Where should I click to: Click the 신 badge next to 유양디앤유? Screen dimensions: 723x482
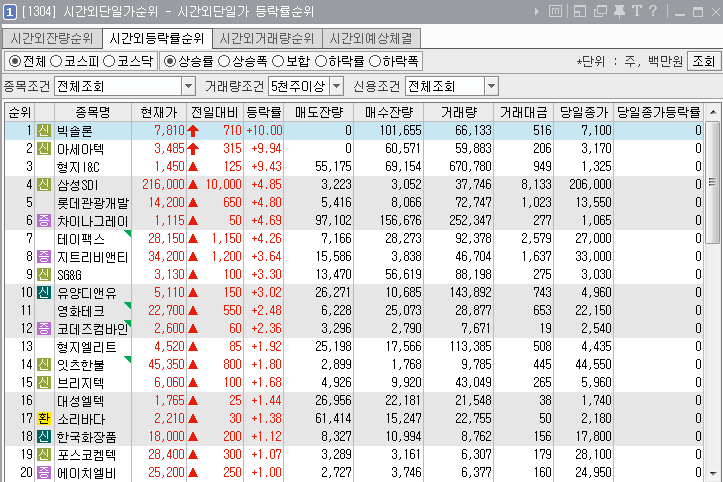(44, 292)
